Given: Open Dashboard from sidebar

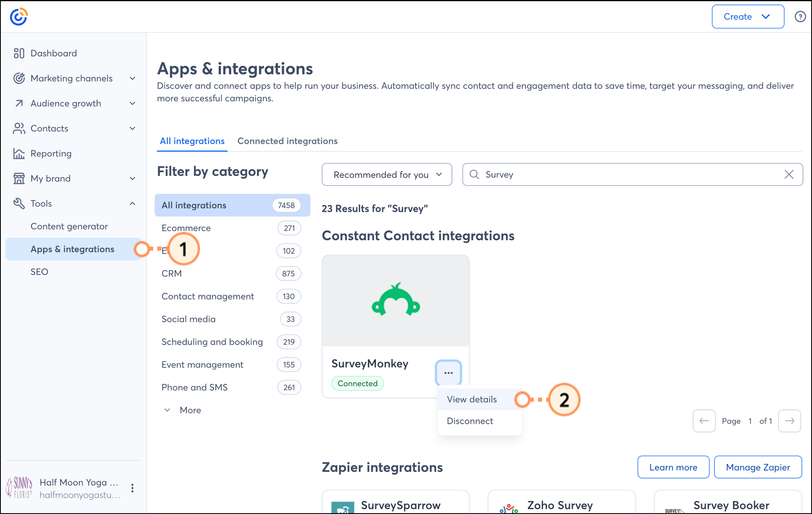Looking at the screenshot, I should click(53, 53).
